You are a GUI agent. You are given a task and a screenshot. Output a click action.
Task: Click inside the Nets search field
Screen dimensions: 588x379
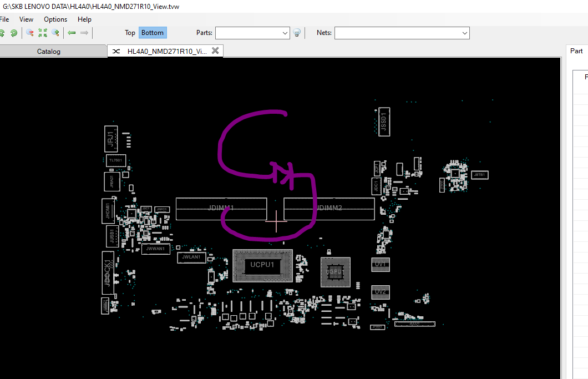click(398, 33)
